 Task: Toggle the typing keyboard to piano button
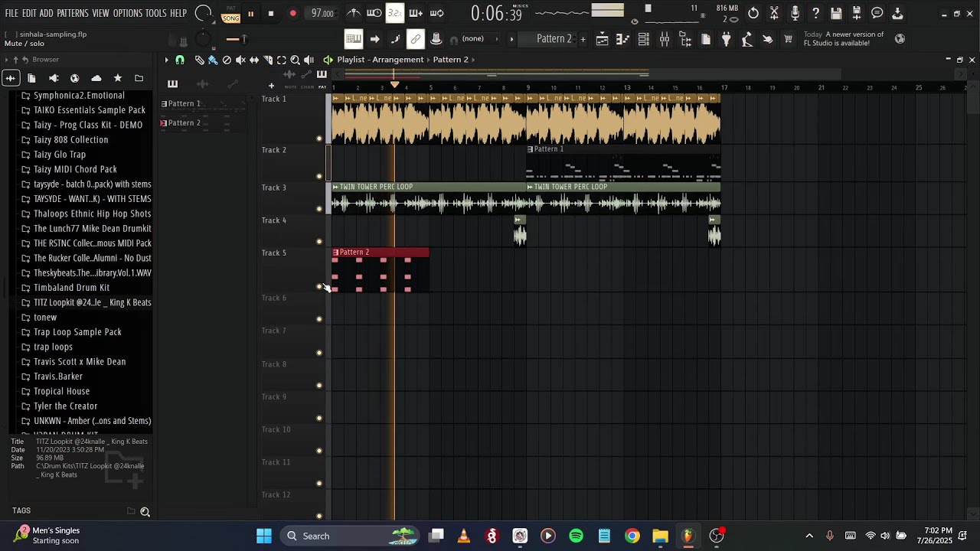[354, 39]
